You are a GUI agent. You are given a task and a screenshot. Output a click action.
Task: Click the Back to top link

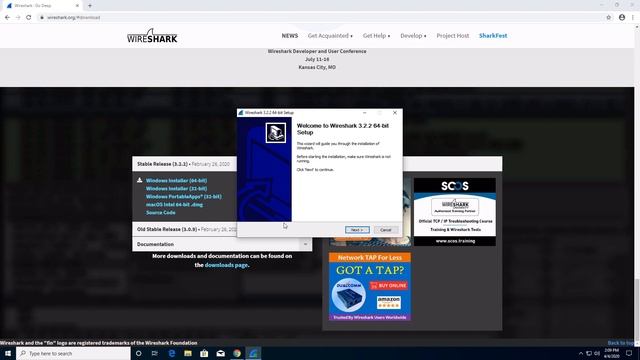pos(620,343)
